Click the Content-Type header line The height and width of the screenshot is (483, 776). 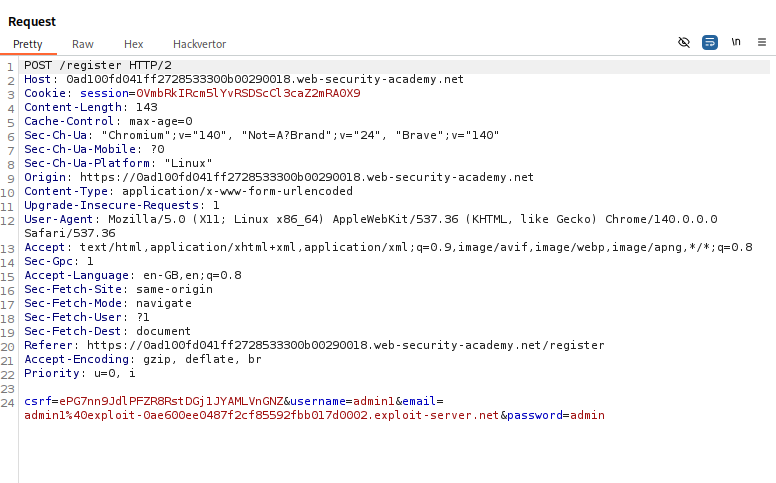tap(188, 191)
